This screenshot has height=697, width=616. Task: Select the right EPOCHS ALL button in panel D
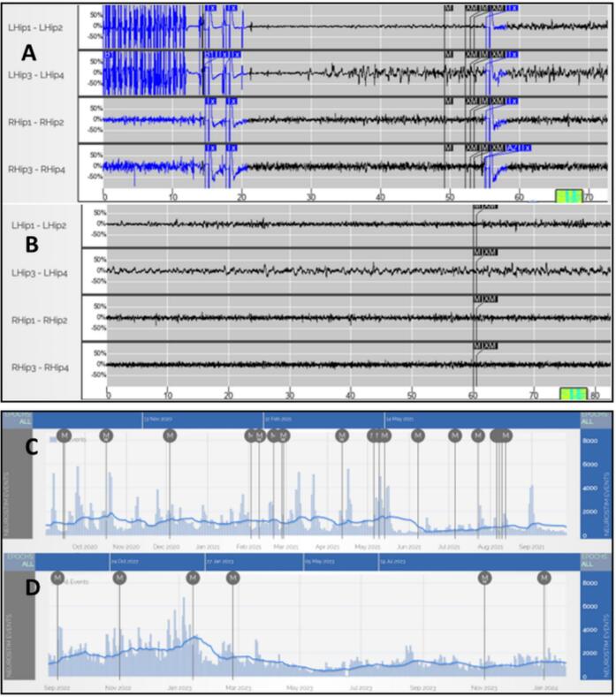pos(596,562)
